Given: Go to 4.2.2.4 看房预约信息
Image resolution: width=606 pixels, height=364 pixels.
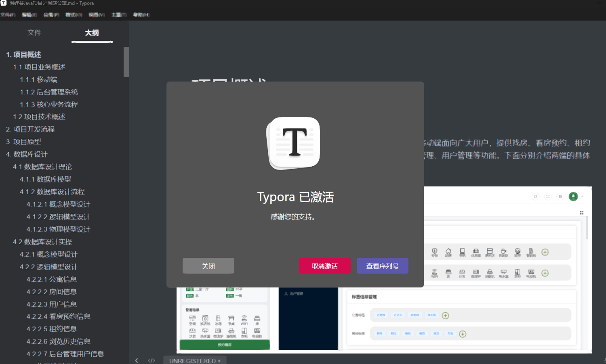Looking at the screenshot, I should tap(59, 316).
